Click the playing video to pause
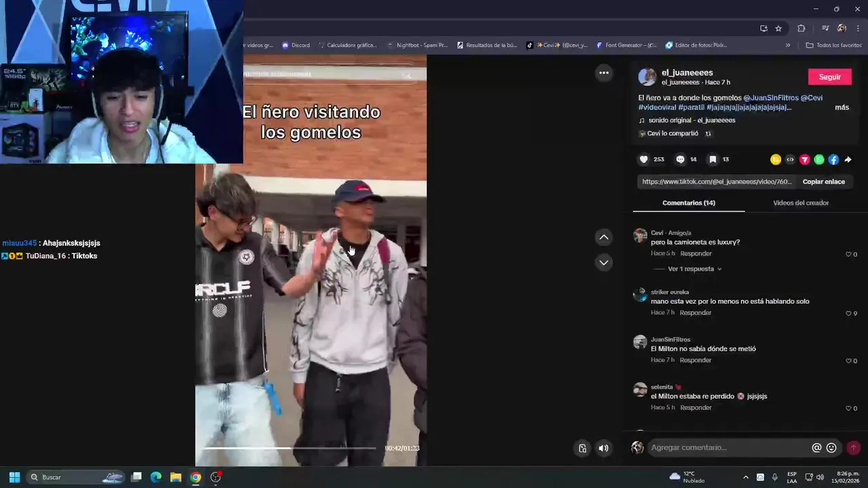Image resolution: width=868 pixels, height=488 pixels. coord(311,261)
